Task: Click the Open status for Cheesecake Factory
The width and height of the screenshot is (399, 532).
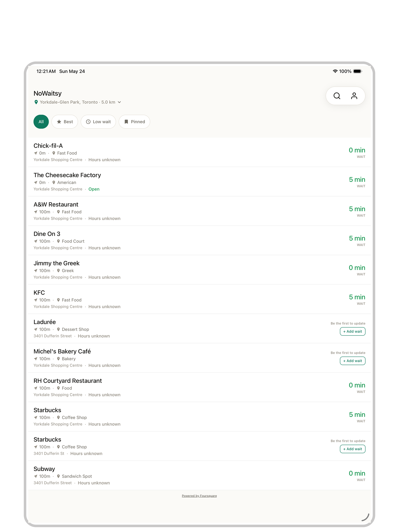Action: tap(94, 189)
